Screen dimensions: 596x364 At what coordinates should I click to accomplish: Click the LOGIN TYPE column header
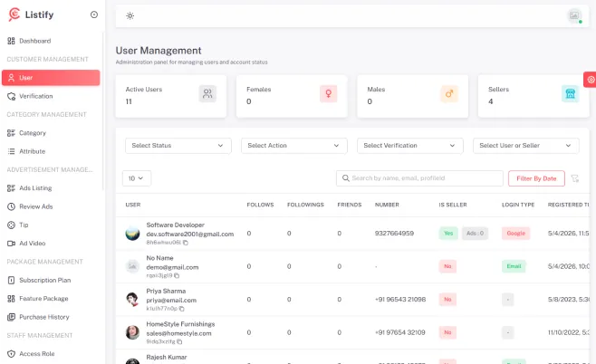pos(518,205)
